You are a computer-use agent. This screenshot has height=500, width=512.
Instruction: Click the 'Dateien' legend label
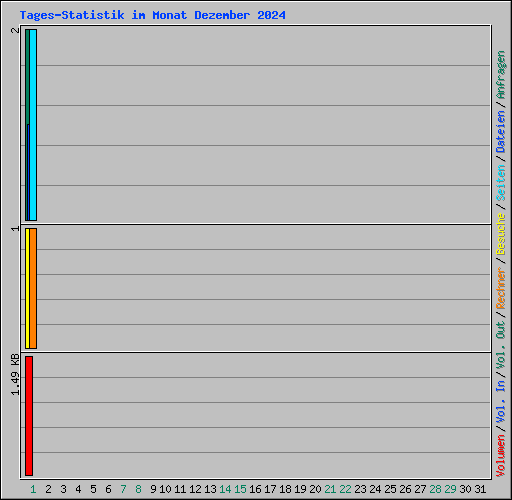click(501, 132)
